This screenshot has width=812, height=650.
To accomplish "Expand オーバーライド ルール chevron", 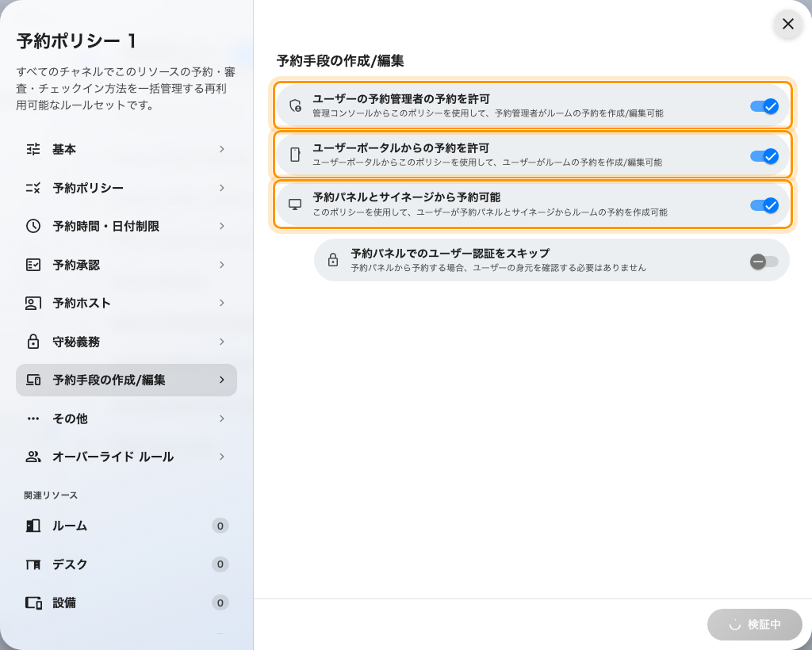I will [222, 457].
